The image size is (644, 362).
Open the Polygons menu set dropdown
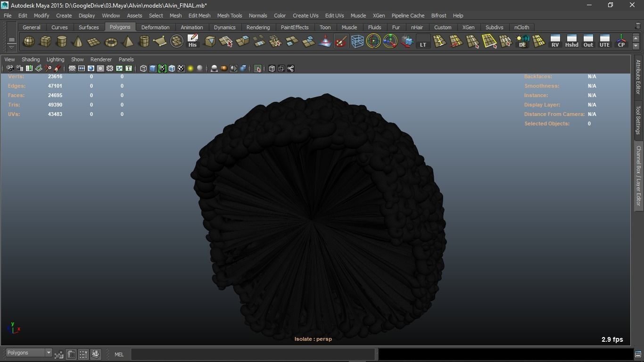29,353
